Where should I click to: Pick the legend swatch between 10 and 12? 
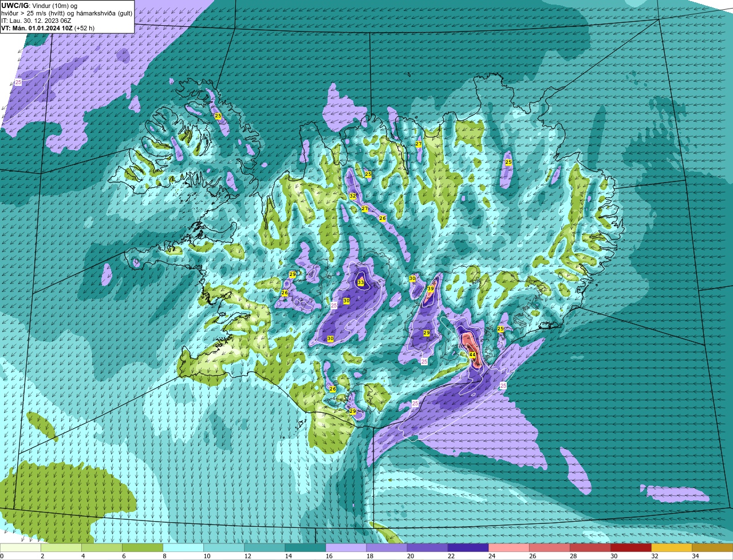pyautogui.click(x=224, y=548)
